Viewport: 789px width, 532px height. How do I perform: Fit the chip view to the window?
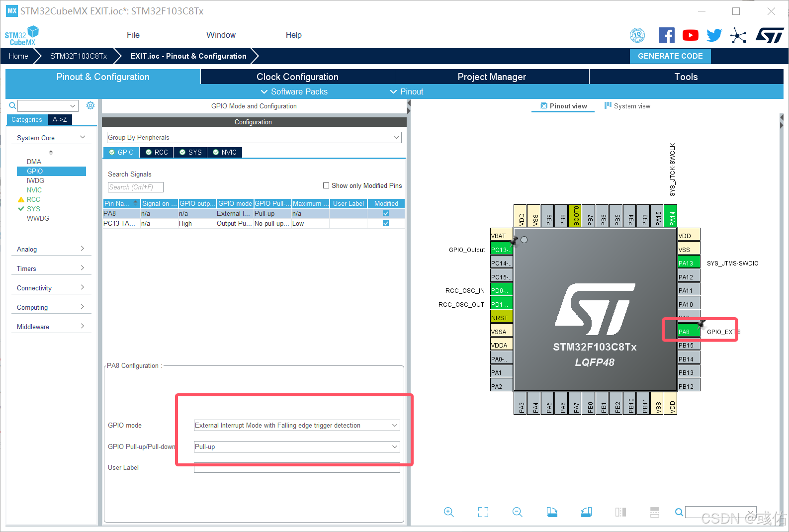tap(483, 512)
